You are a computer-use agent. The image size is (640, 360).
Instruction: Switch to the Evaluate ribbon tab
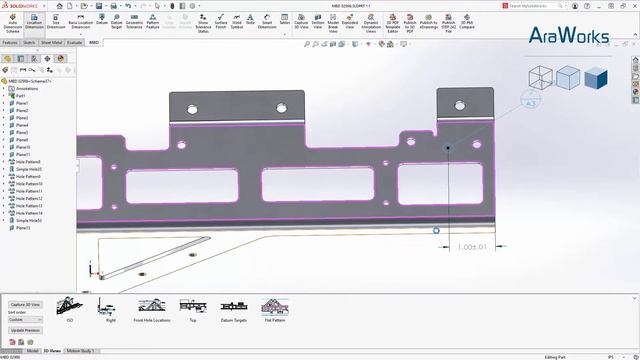75,42
